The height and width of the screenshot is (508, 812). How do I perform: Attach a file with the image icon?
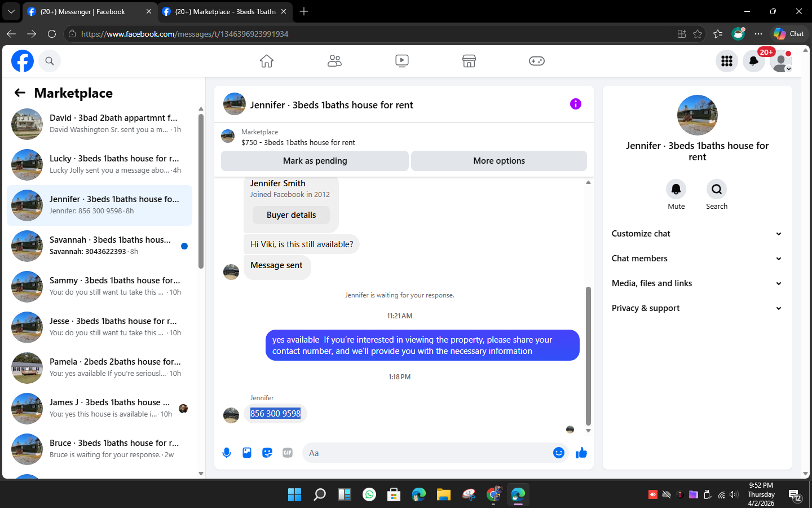click(x=247, y=453)
